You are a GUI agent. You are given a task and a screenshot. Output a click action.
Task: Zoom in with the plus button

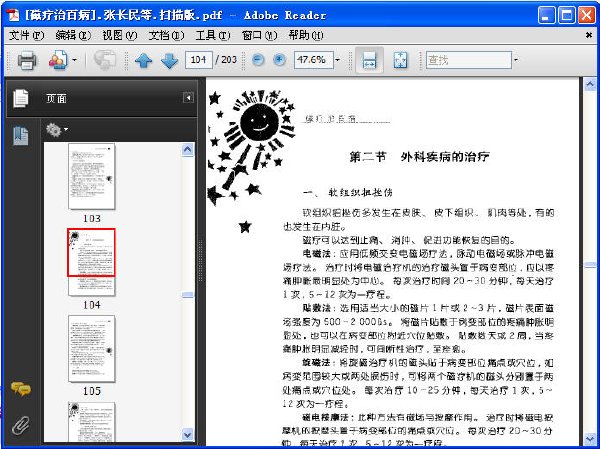(x=279, y=60)
